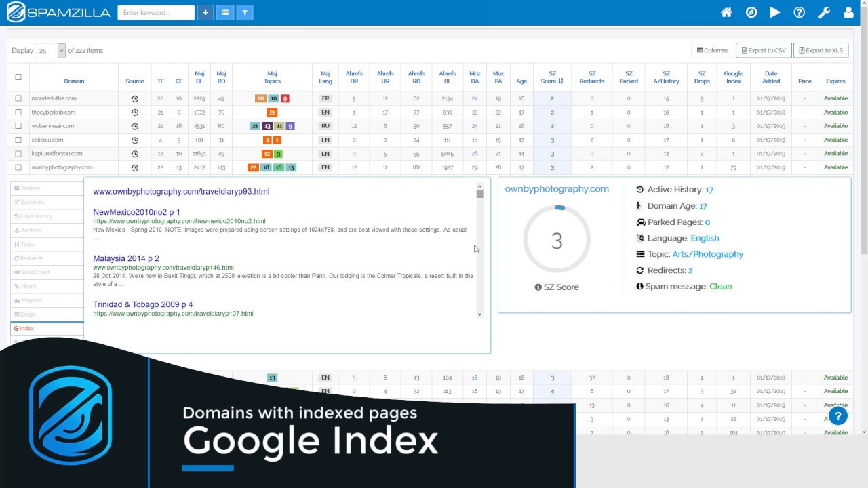Image resolution: width=868 pixels, height=488 pixels.
Task: Click the plus add button beside search
Action: pos(205,12)
